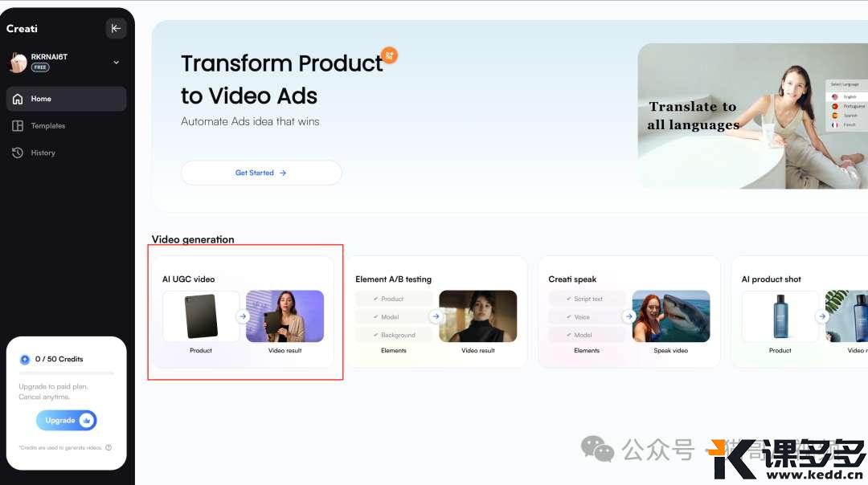Click the Templates layout icon
The height and width of the screenshot is (485, 868).
(18, 125)
